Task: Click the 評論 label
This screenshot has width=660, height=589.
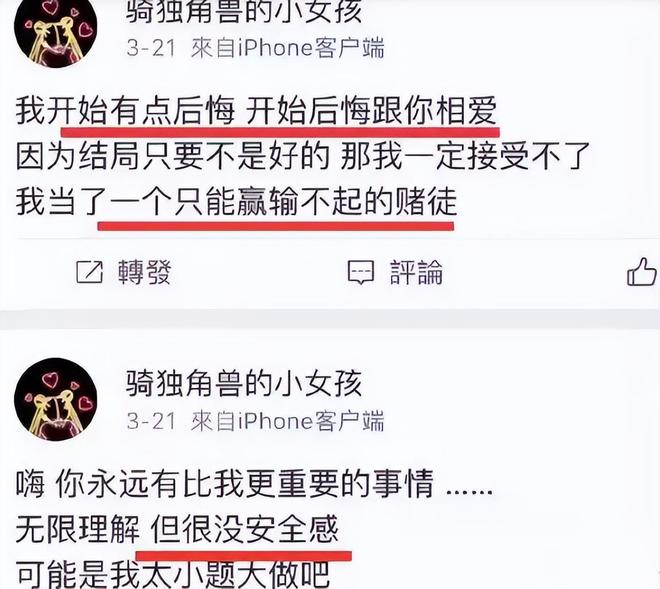Action: (416, 272)
